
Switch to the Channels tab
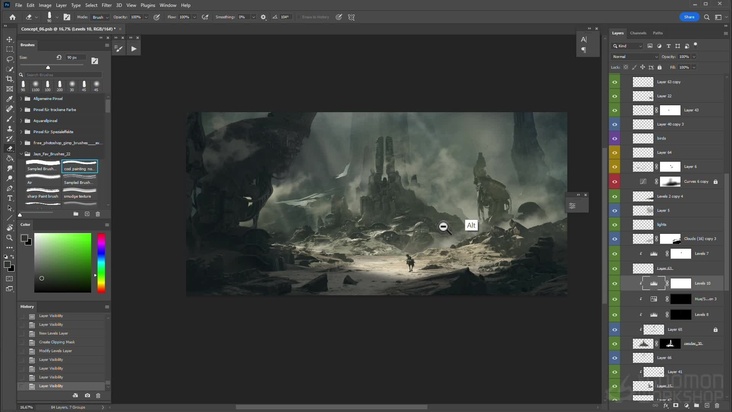point(638,33)
